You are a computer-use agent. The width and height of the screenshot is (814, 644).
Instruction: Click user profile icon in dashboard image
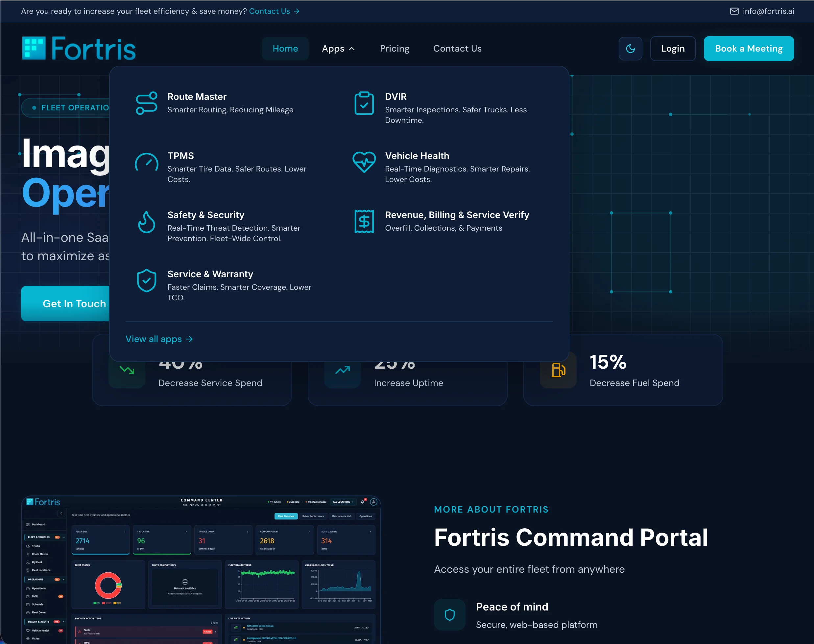tap(373, 502)
